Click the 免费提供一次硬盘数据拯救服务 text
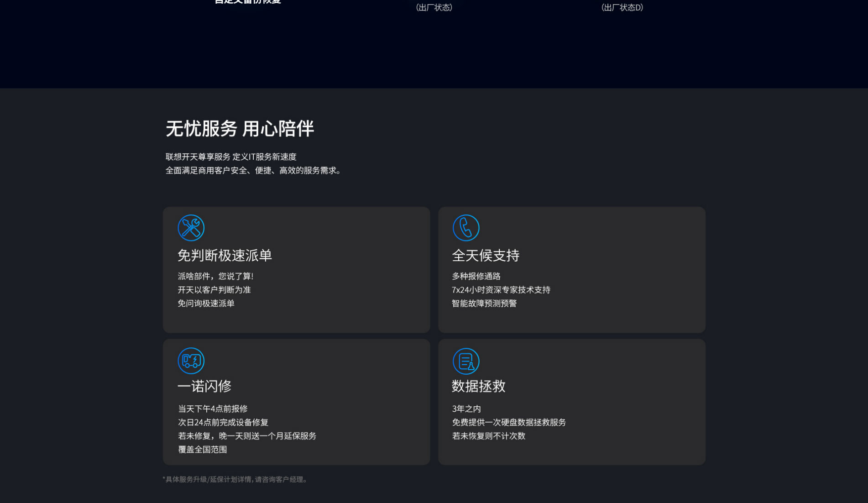The width and height of the screenshot is (868, 503). click(509, 423)
